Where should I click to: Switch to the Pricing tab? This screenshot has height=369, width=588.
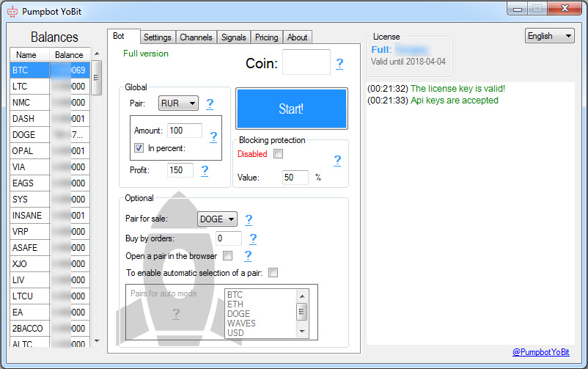click(x=267, y=37)
